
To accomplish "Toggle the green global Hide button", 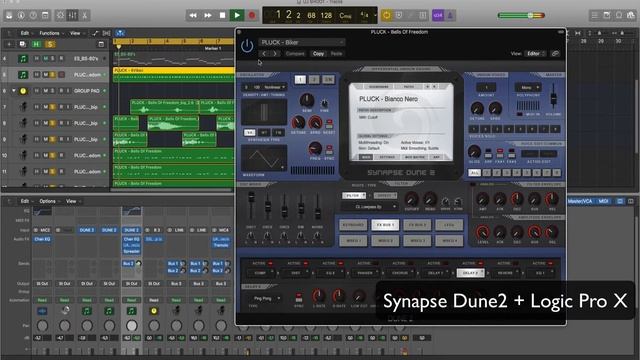I will [x=37, y=44].
